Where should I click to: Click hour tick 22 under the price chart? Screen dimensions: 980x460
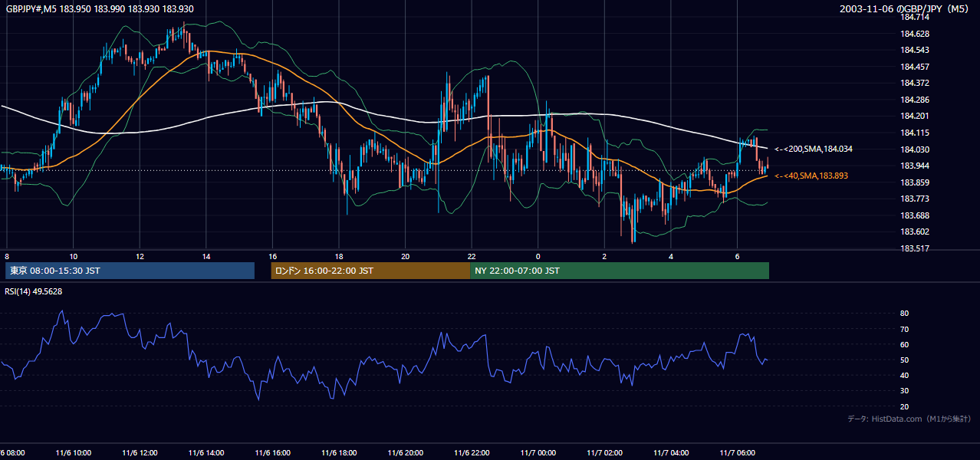point(472,256)
